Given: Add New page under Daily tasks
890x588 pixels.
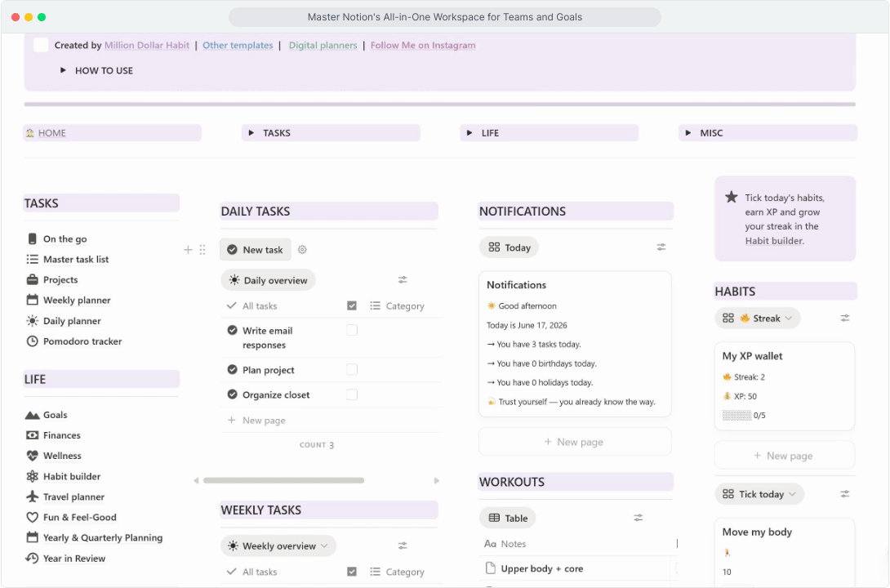Looking at the screenshot, I should [x=256, y=421].
